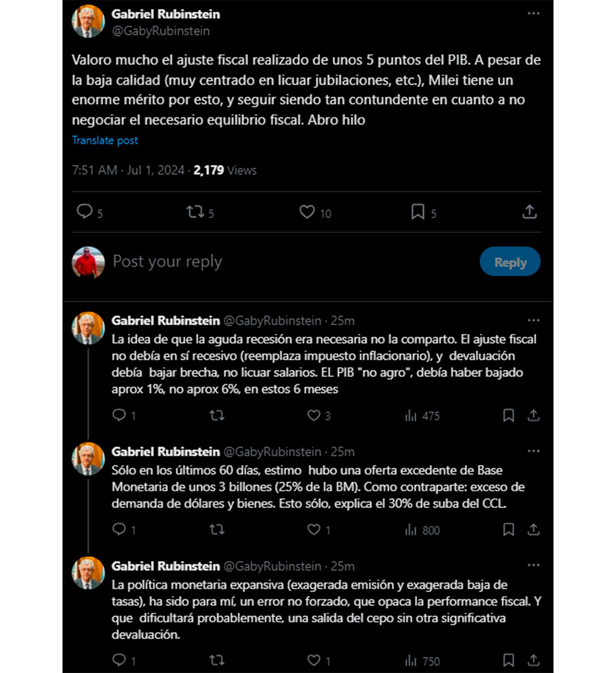The image size is (616, 673).
Task: Open more options menu on main post
Action: (533, 14)
